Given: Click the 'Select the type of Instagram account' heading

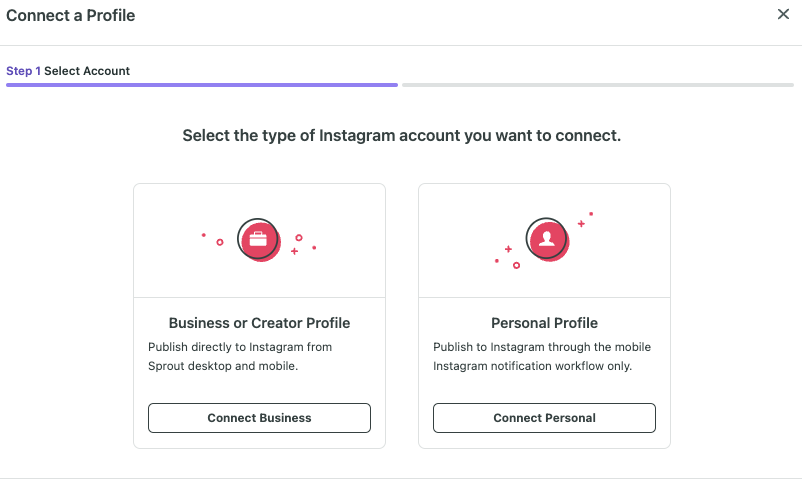Looking at the screenshot, I should (x=402, y=136).
